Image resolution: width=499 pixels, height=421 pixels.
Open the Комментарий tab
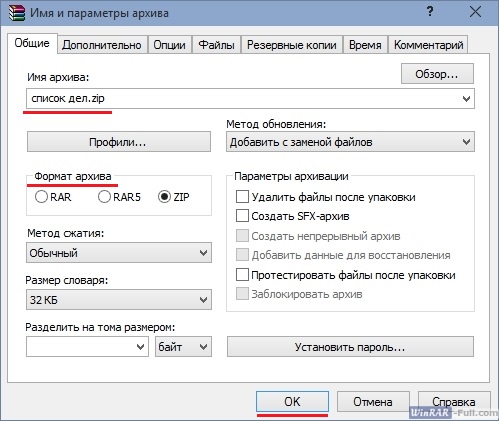pos(428,45)
